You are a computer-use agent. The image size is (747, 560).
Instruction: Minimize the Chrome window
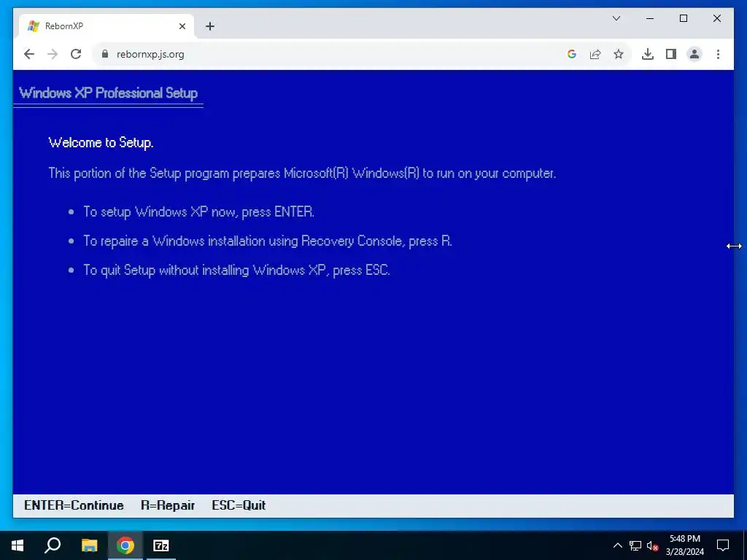pos(650,18)
